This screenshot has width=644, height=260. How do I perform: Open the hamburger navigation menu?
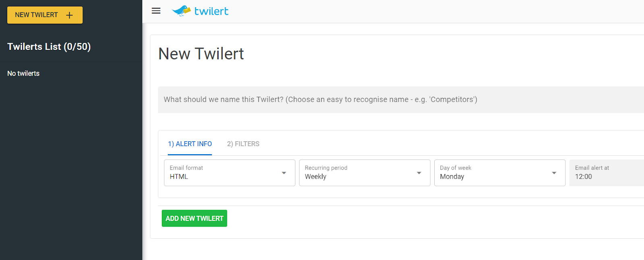(x=156, y=11)
